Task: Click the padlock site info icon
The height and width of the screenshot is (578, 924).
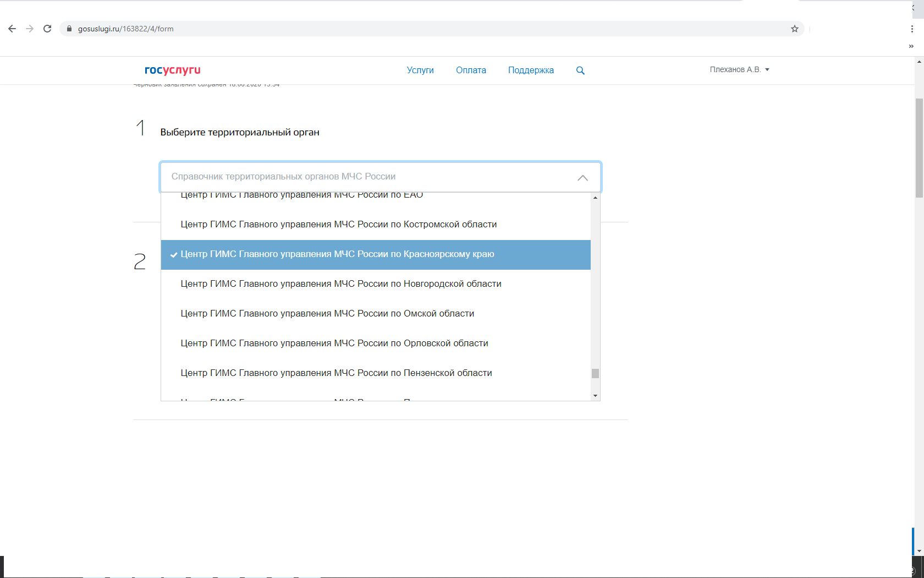Action: point(69,29)
